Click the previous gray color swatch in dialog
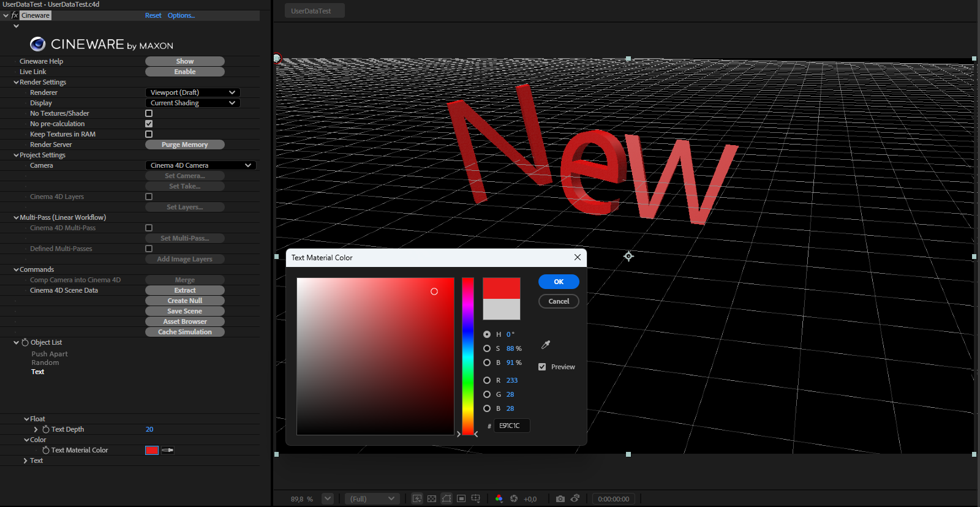 pyautogui.click(x=502, y=309)
